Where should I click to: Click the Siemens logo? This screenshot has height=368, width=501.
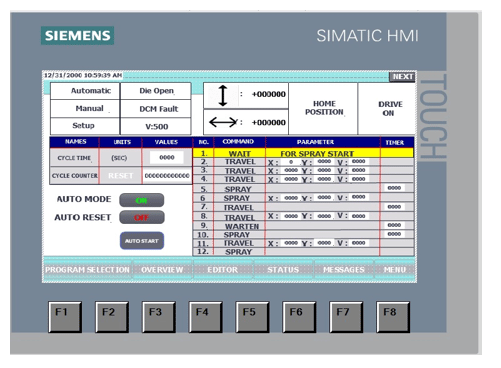(x=77, y=35)
